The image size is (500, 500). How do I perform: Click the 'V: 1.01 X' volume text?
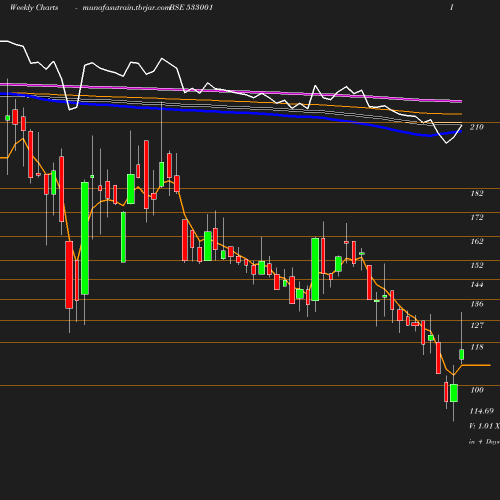tap(484, 426)
